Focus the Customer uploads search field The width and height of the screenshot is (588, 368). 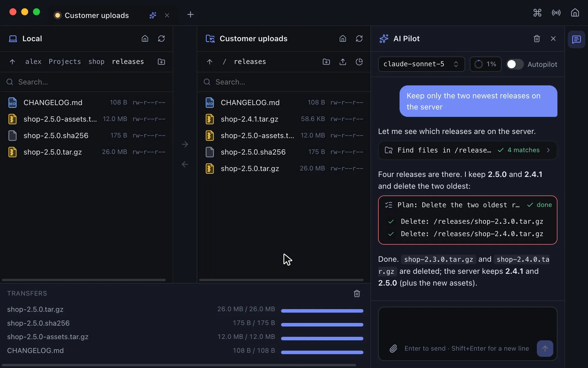click(x=284, y=82)
